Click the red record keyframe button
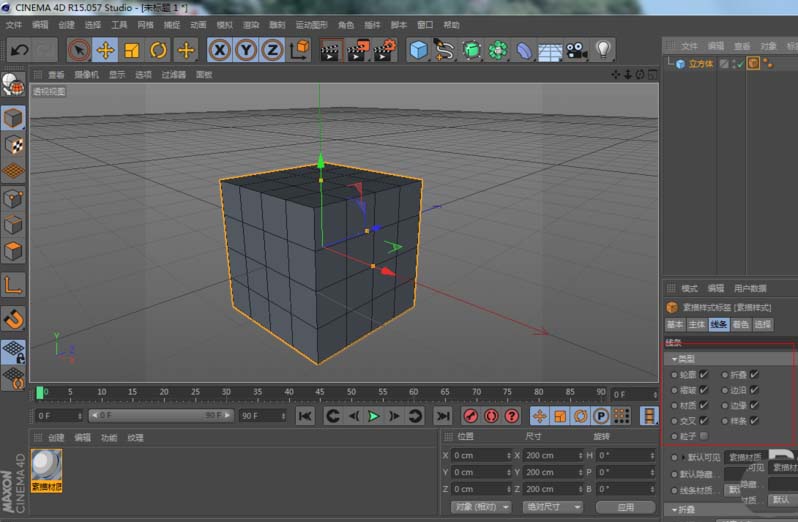This screenshot has width=798, height=522. [x=470, y=416]
